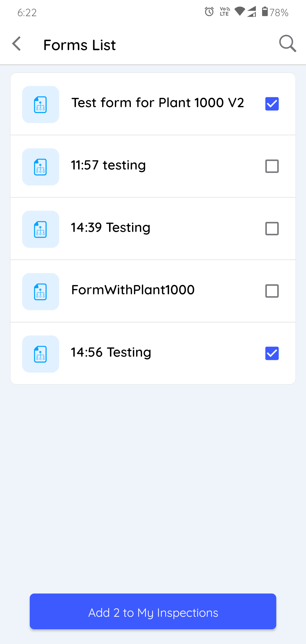Image resolution: width=306 pixels, height=644 pixels.
Task: Check the 14:39 Testing checkbox
Action: (x=272, y=229)
